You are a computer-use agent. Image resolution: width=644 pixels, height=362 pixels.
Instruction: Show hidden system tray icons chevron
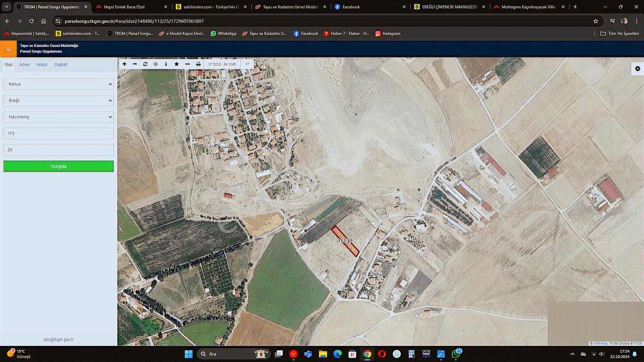click(572, 354)
